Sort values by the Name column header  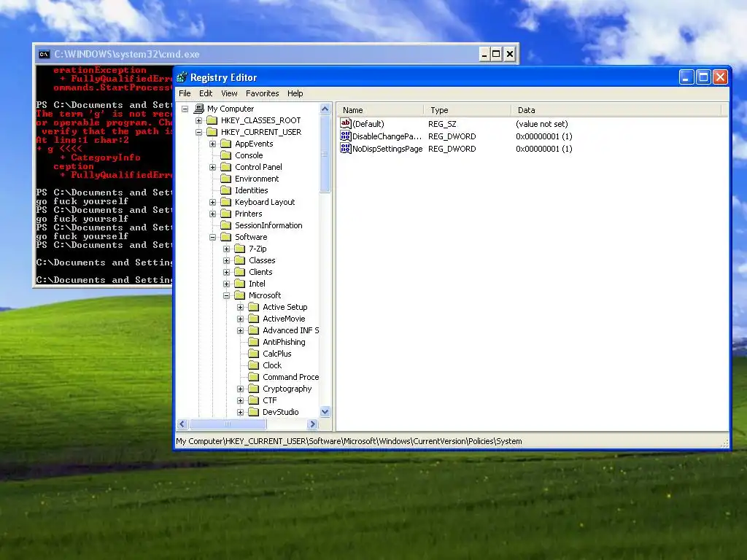381,110
